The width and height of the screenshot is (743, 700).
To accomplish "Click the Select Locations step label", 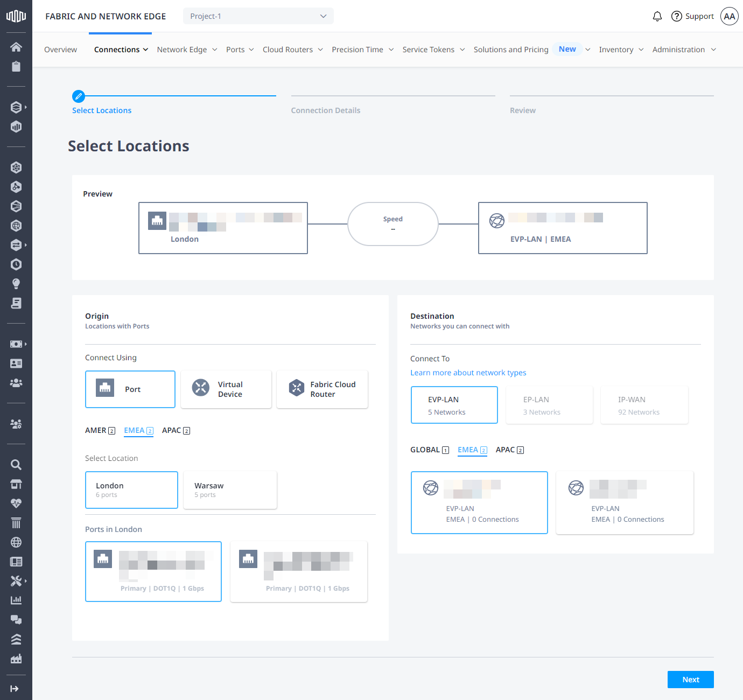I will (x=102, y=110).
